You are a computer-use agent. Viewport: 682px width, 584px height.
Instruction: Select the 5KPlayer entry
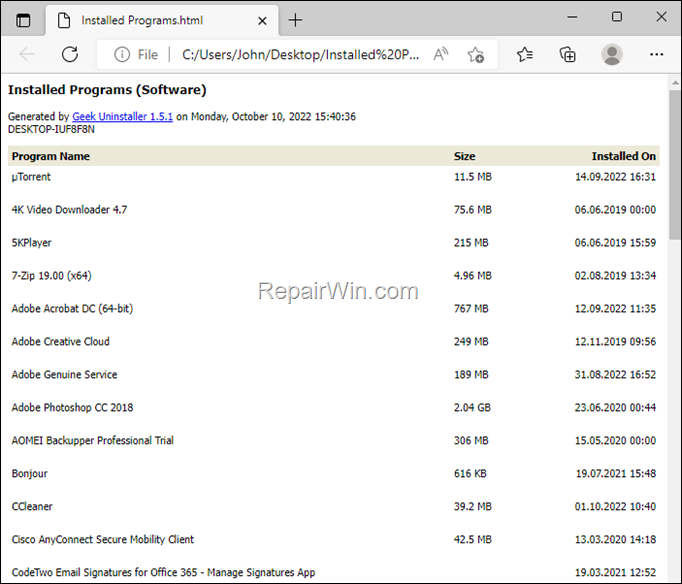(x=31, y=243)
